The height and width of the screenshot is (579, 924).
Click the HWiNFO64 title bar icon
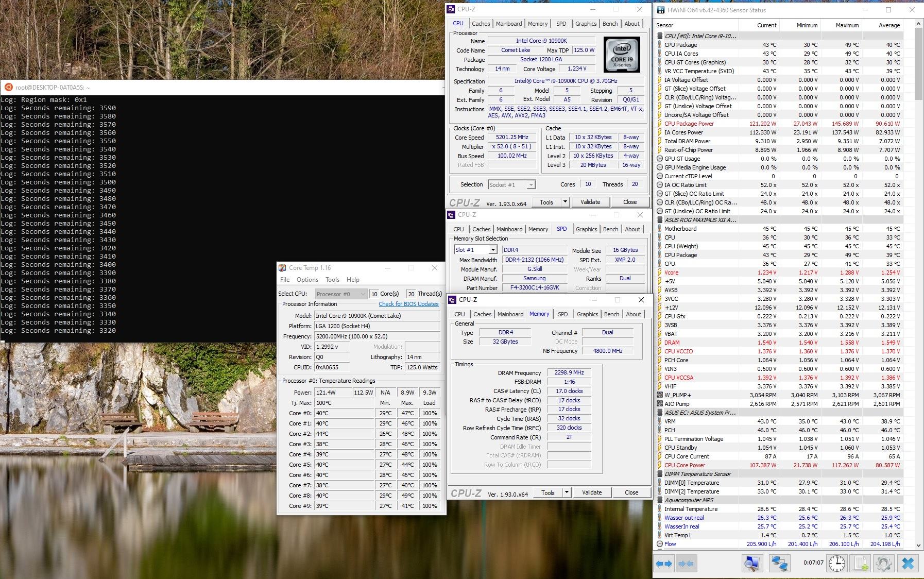660,10
